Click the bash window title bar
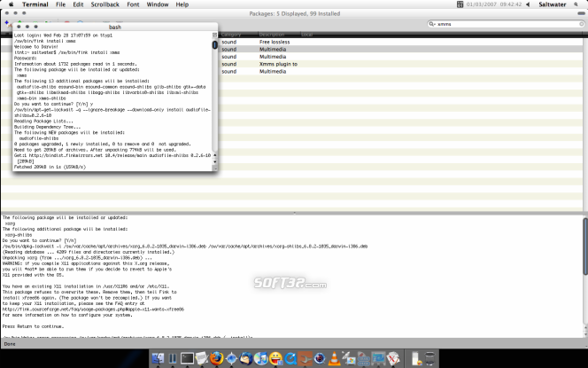 (115, 27)
